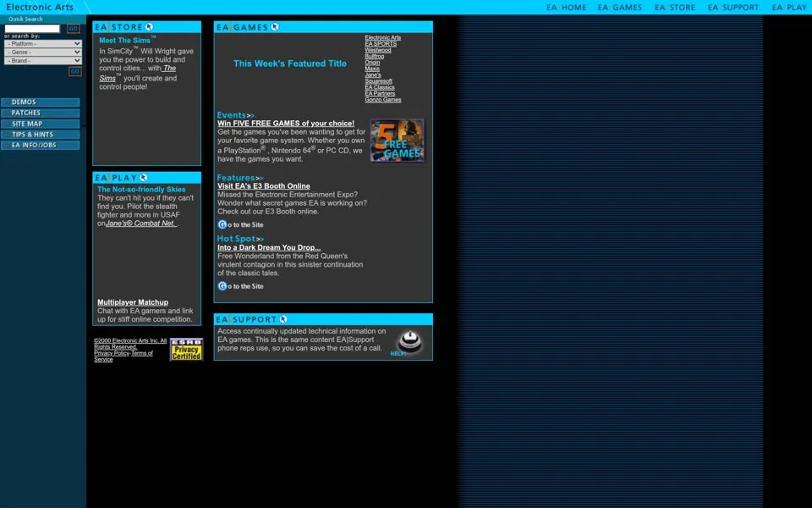
Task: Open the EA Partners brand link
Action: pyautogui.click(x=380, y=93)
